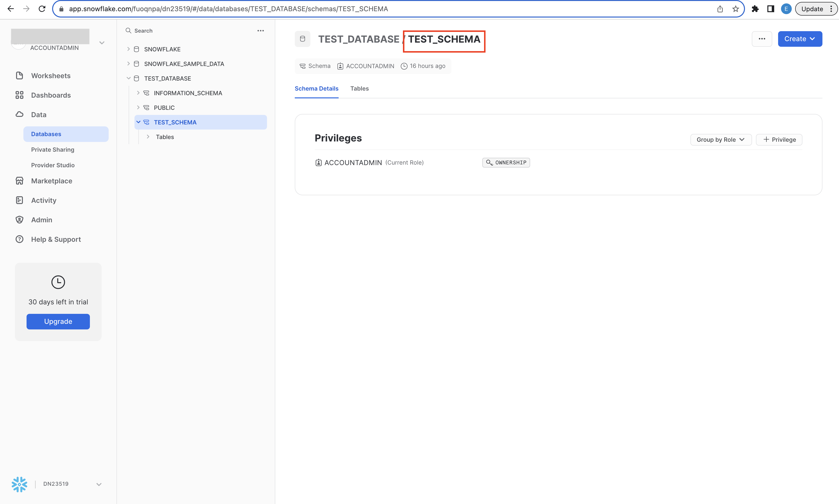Click the trial clock icon
This screenshot has height=504, width=839.
pos(58,282)
